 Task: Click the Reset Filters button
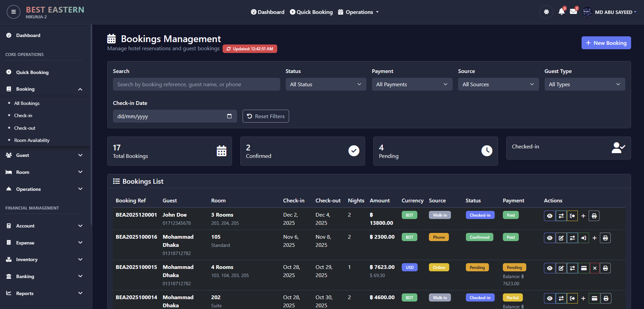pos(266,116)
